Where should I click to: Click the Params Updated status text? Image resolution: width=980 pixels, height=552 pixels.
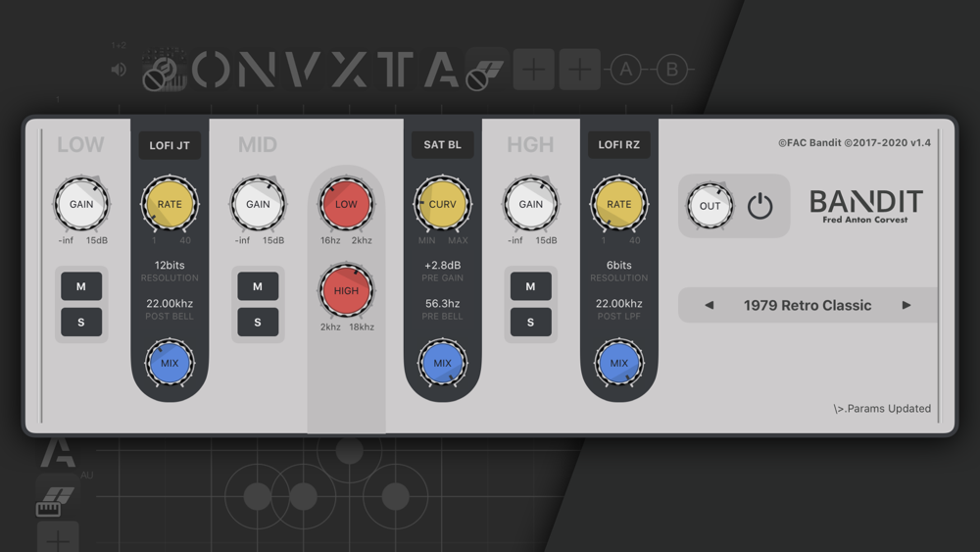pyautogui.click(x=882, y=408)
